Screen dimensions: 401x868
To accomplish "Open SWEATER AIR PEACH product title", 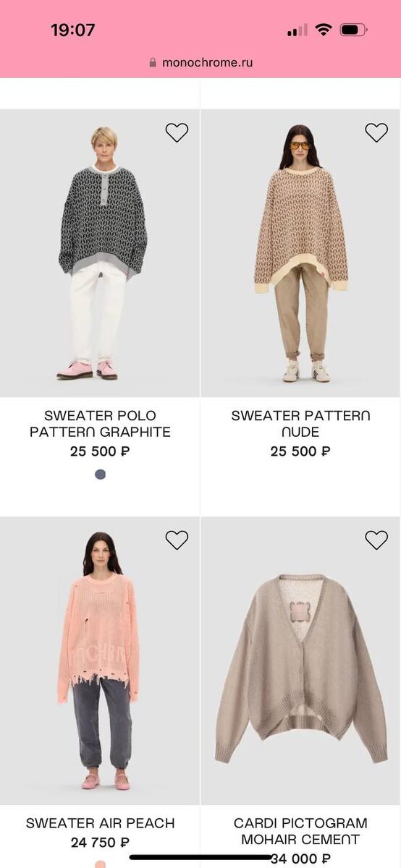I will click(100, 823).
